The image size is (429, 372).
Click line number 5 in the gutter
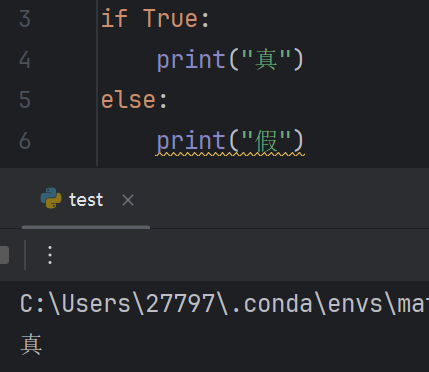(25, 100)
